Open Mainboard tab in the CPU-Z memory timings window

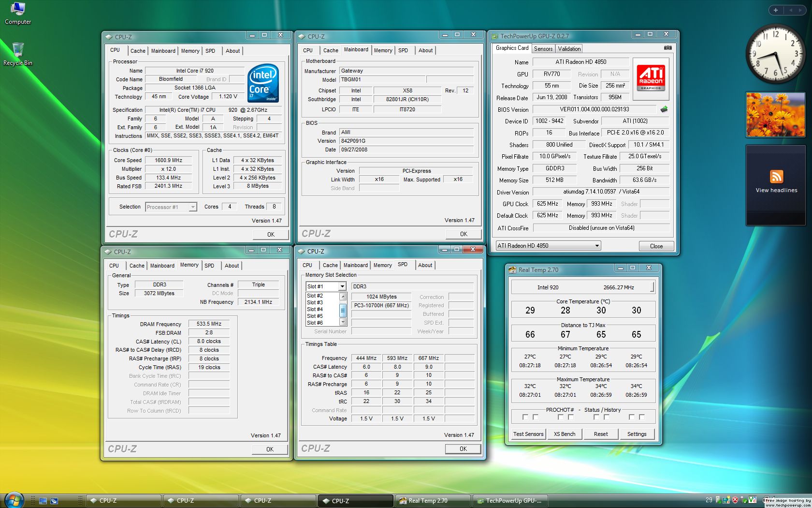(x=162, y=266)
